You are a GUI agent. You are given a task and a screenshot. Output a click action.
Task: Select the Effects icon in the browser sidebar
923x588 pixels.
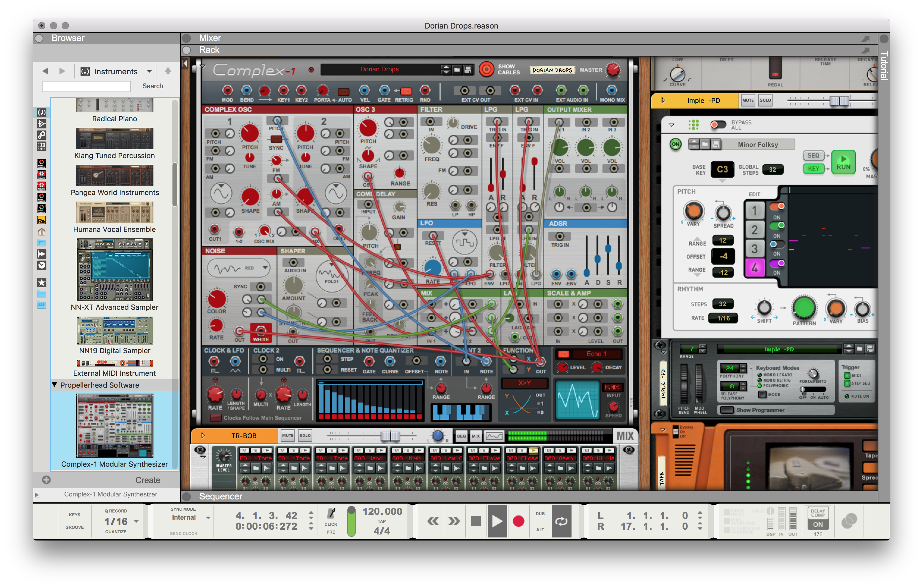tap(41, 124)
